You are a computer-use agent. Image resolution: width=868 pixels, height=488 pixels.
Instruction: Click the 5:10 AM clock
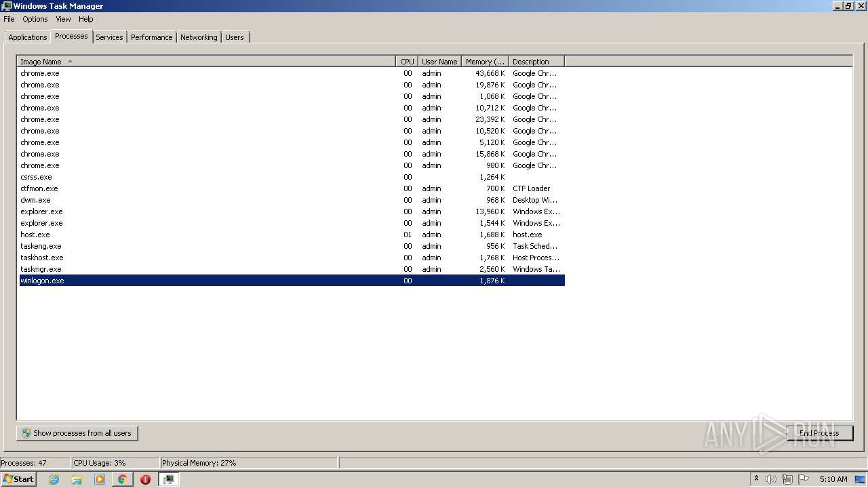(833, 479)
